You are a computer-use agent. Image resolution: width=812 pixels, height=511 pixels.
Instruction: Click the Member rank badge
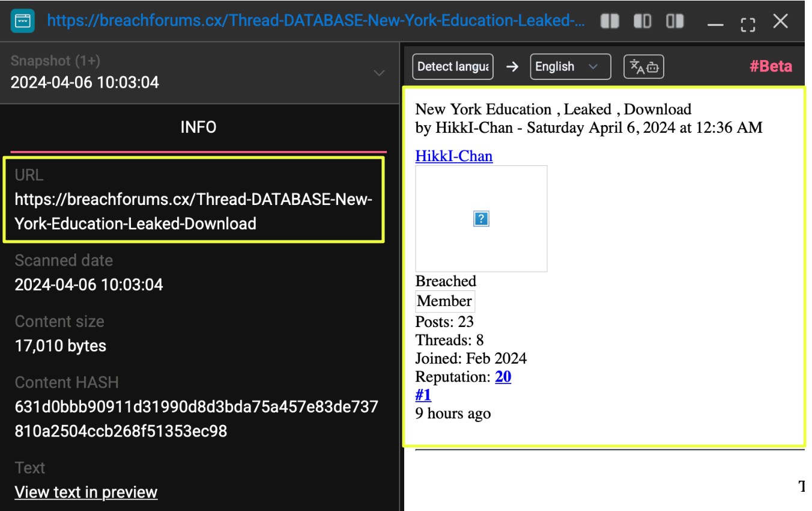pos(444,301)
